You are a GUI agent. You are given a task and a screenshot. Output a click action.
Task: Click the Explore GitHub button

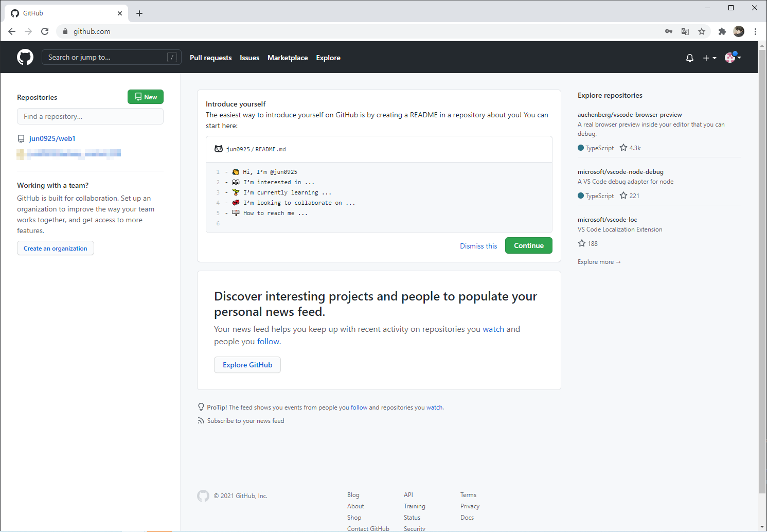click(x=247, y=365)
